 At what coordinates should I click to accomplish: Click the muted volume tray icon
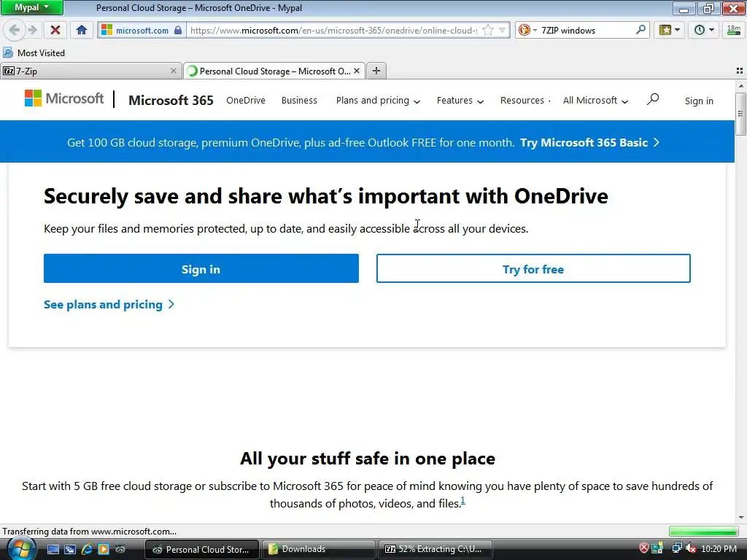[691, 548]
